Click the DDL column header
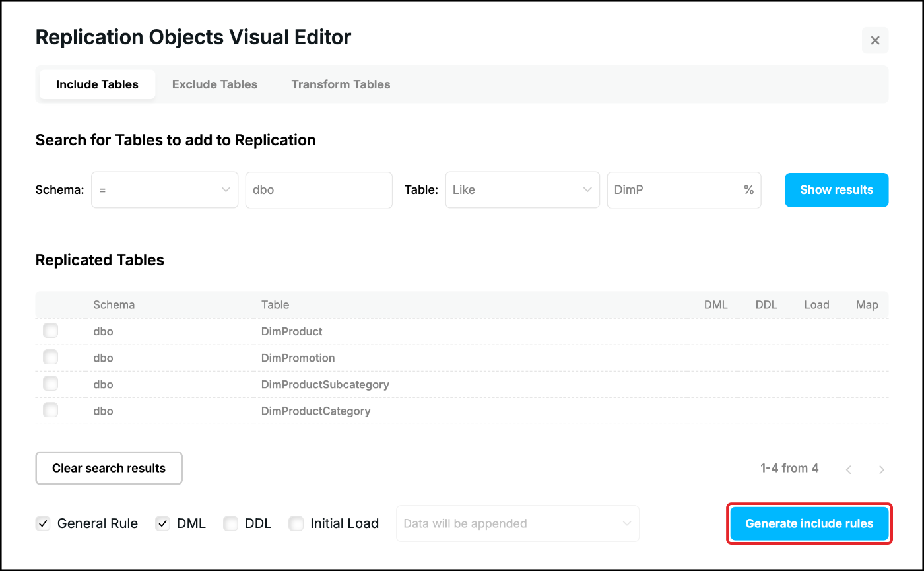The width and height of the screenshot is (924, 571). coord(766,305)
